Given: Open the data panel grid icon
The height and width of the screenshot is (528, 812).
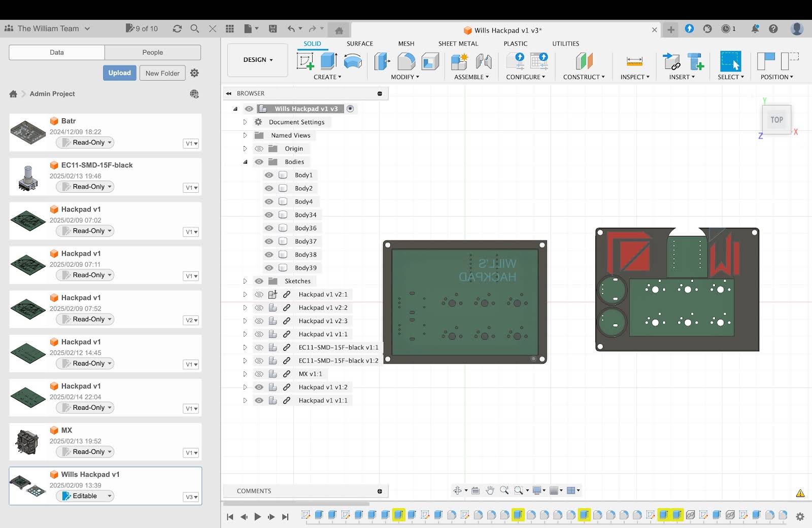Looking at the screenshot, I should (230, 28).
